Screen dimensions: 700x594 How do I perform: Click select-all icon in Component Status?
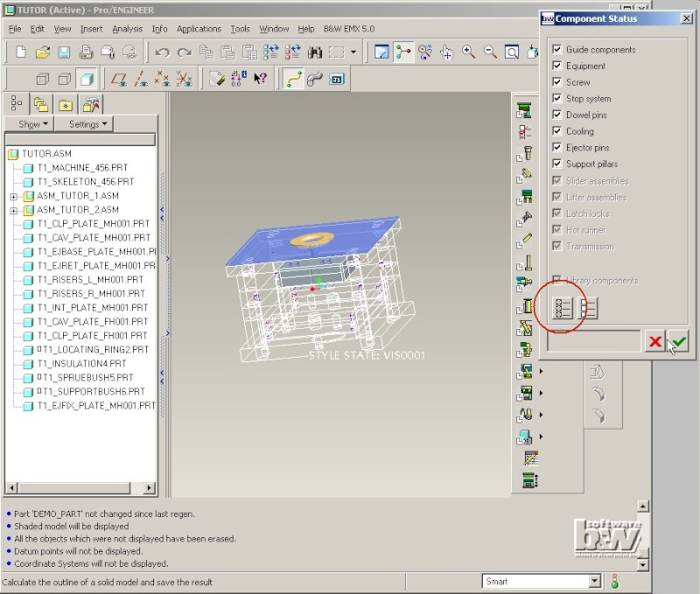[563, 308]
